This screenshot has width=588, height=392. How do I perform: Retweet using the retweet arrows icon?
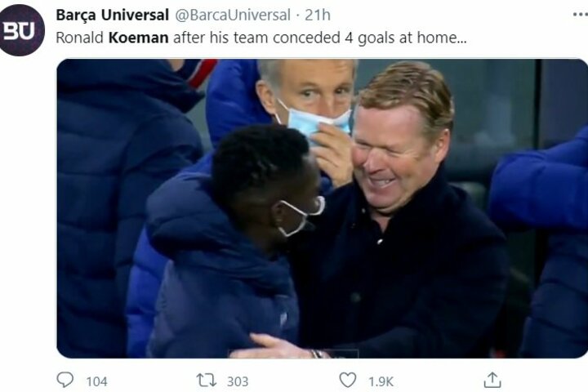207,381
